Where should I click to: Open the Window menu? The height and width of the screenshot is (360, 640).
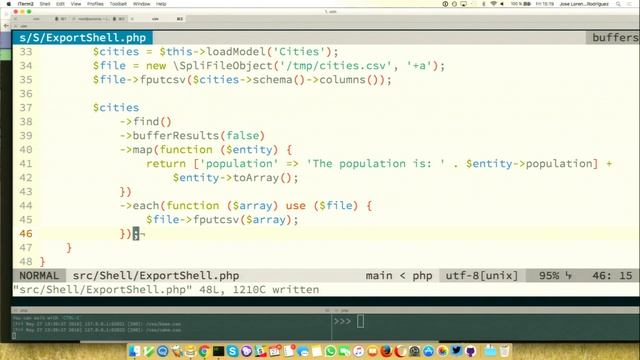point(142,4)
